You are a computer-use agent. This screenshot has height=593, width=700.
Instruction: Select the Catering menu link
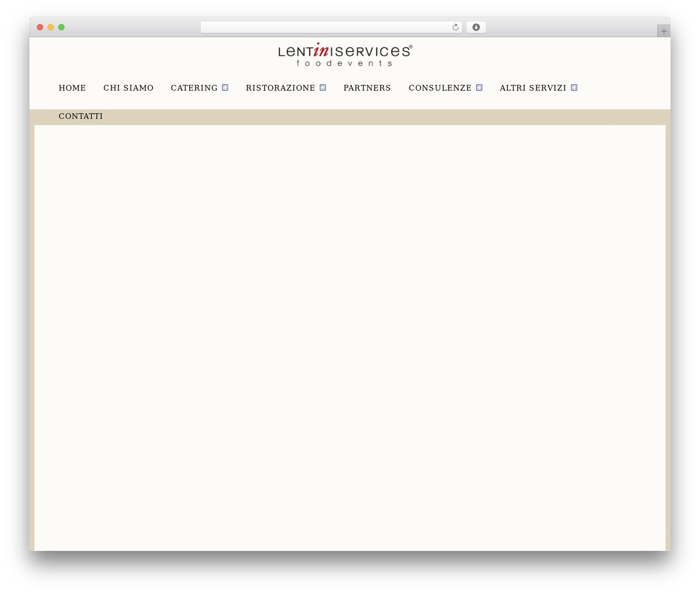[x=194, y=88]
